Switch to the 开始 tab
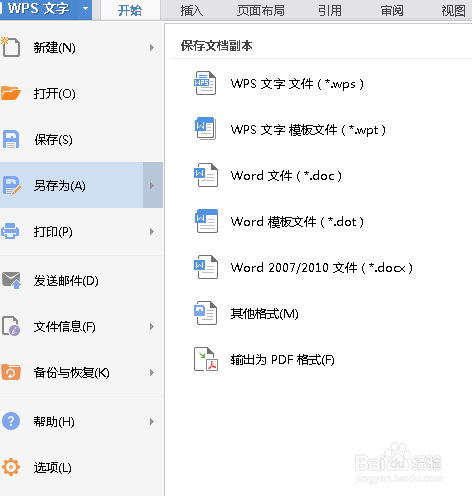Image resolution: width=472 pixels, height=496 pixels. (130, 10)
